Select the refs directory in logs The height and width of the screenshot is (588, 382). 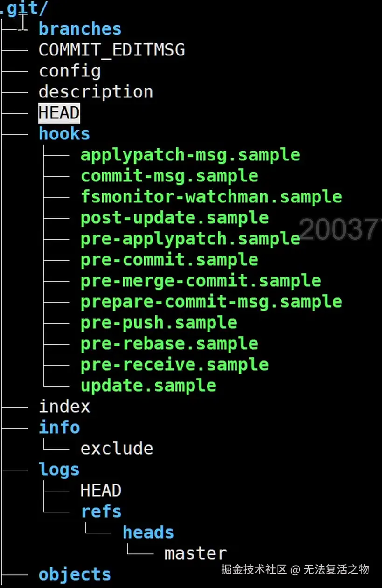(101, 512)
